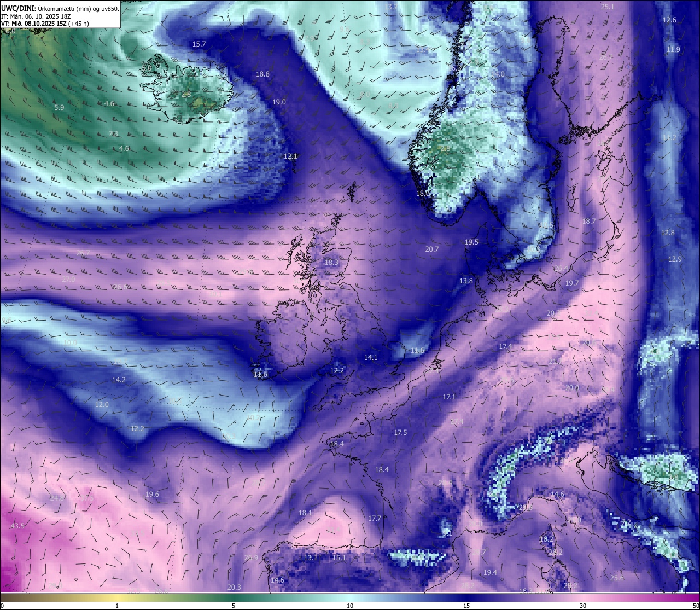This screenshot has height=610, width=700.
Task: Click the 18.3 value over Scotland
Action: [x=331, y=263]
